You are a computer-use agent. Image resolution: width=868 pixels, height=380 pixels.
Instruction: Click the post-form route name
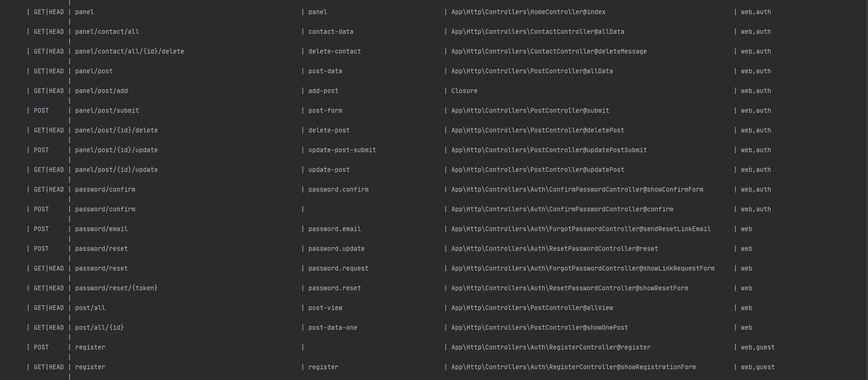[x=325, y=111]
